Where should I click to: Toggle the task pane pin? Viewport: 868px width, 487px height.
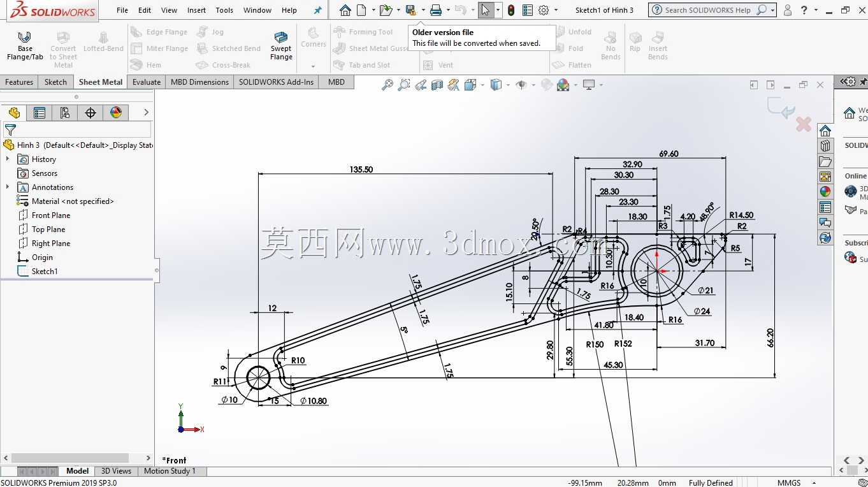tap(864, 82)
